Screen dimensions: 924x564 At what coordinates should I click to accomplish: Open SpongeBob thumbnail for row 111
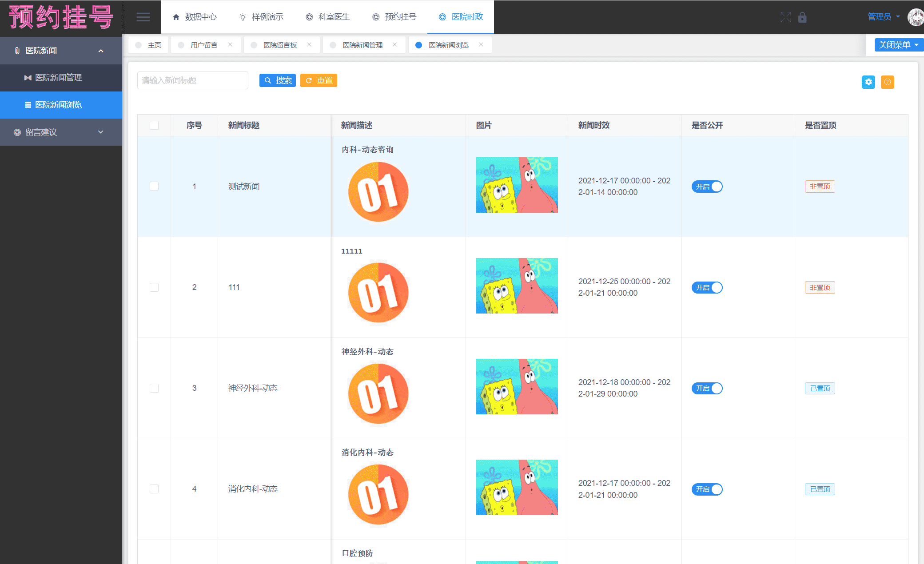pos(517,286)
